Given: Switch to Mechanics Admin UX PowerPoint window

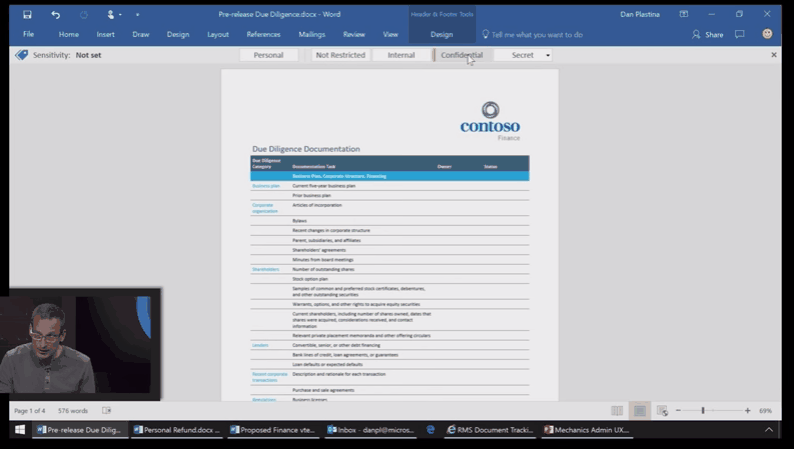Looking at the screenshot, I should (587, 430).
